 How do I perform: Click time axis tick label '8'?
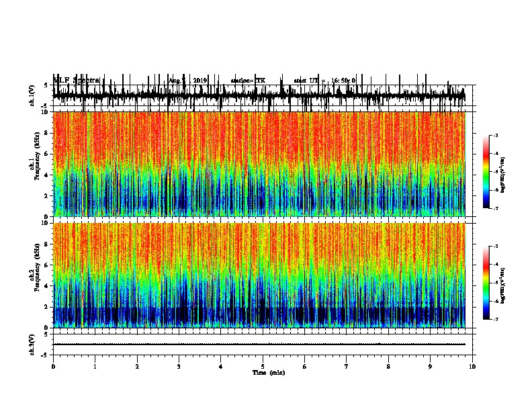(388, 367)
